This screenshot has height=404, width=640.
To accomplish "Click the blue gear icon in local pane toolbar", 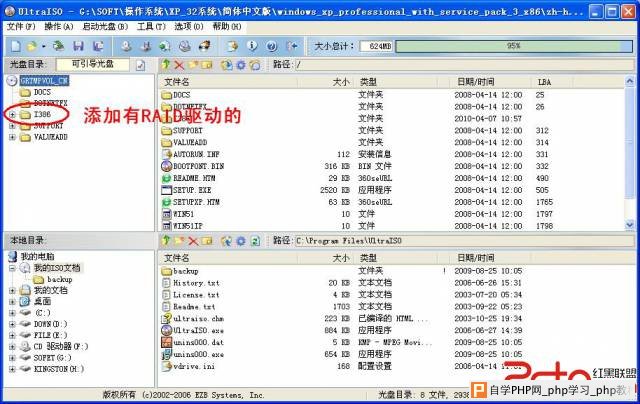I will tap(241, 241).
